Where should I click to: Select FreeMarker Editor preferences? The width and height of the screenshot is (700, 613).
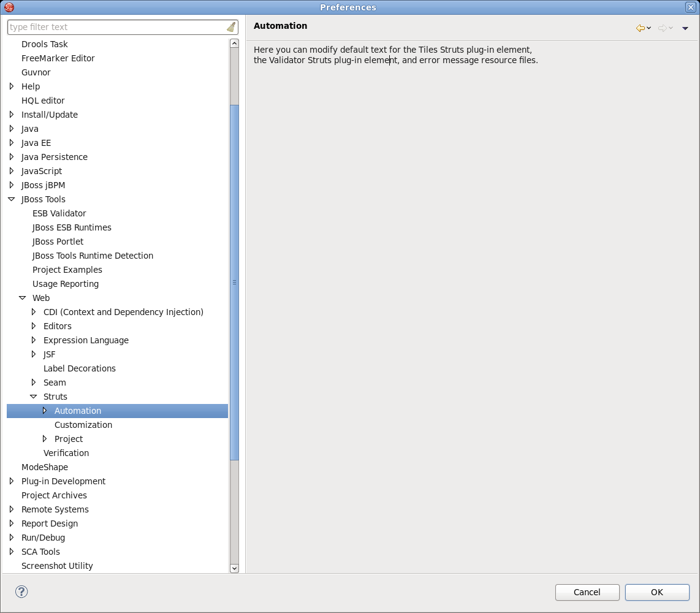coord(58,58)
